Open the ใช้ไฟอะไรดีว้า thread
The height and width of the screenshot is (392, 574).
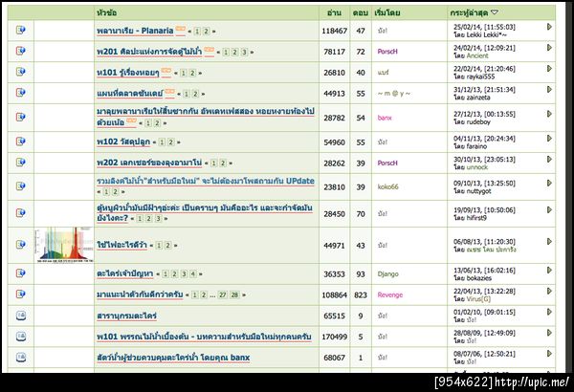[x=121, y=245]
